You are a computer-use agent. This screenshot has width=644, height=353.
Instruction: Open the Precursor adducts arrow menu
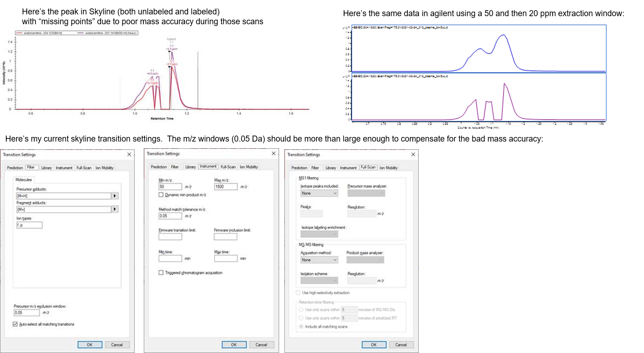point(115,196)
